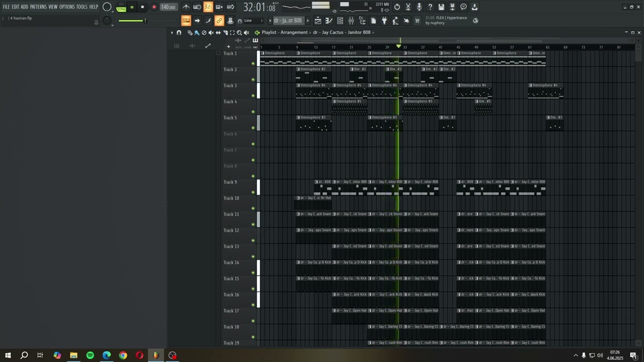Toggle the browser view icon

(362, 21)
